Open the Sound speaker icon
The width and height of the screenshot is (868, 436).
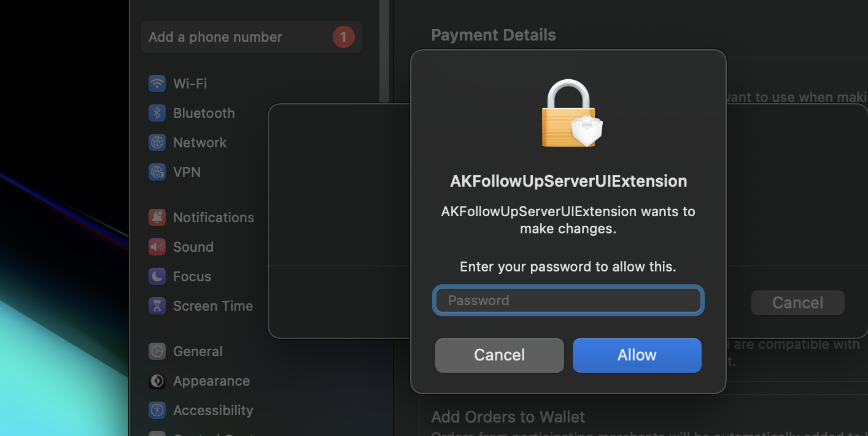(157, 247)
